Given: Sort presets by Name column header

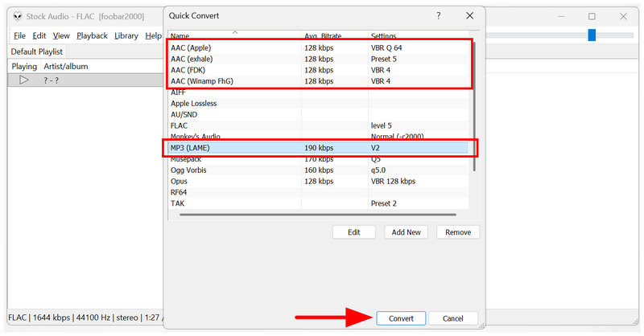Looking at the screenshot, I should (234, 35).
